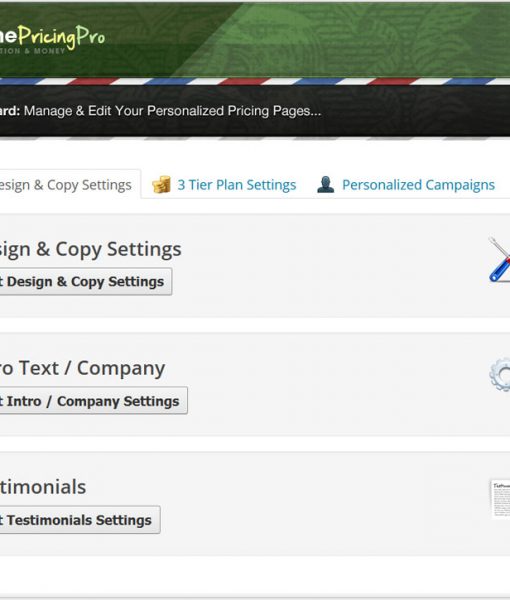The width and height of the screenshot is (510, 600).
Task: Click the Design & Copy Settings button
Action: point(86,282)
